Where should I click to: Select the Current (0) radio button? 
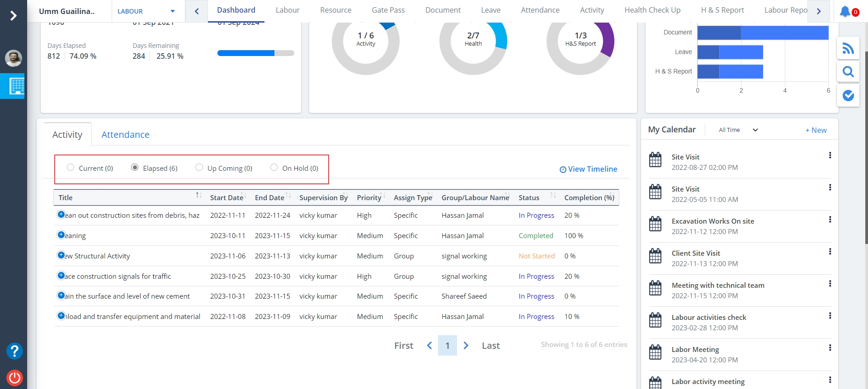[71, 168]
